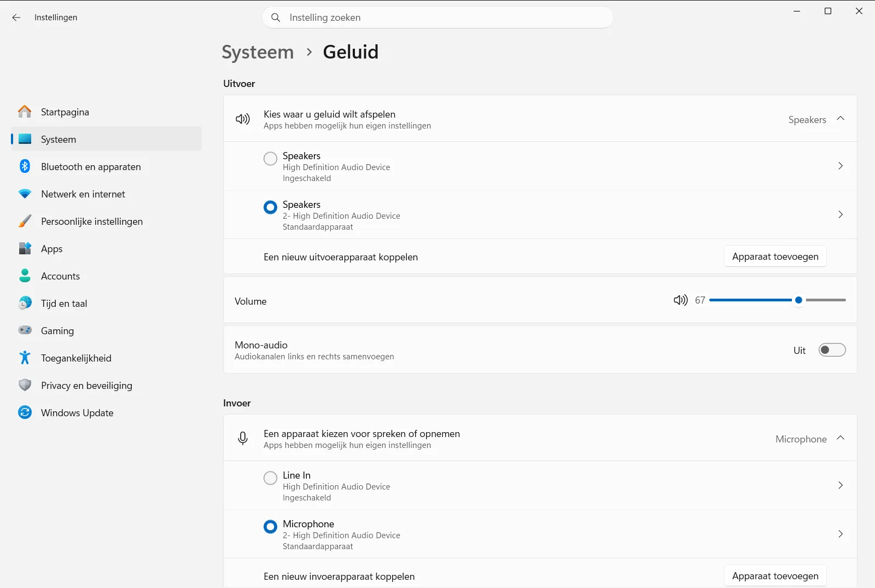Screen dimensions: 875x588
Task: Collapse the output device list next to Speakers
Action: [x=841, y=119]
